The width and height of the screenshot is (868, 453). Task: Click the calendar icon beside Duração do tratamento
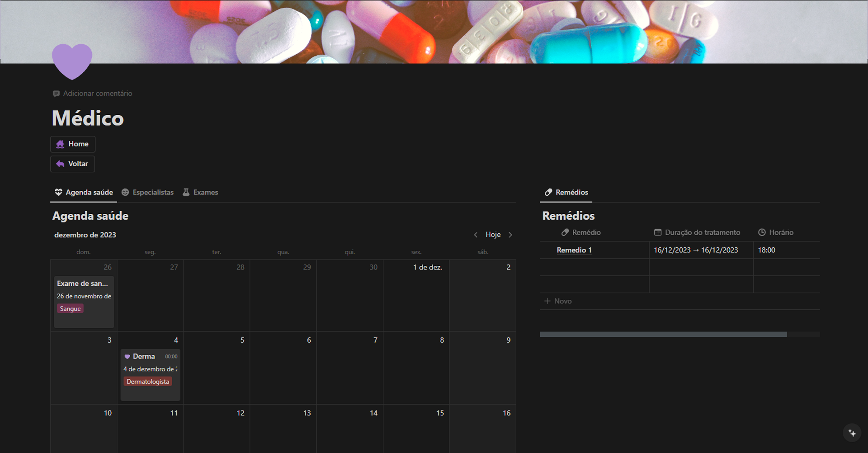(658, 232)
